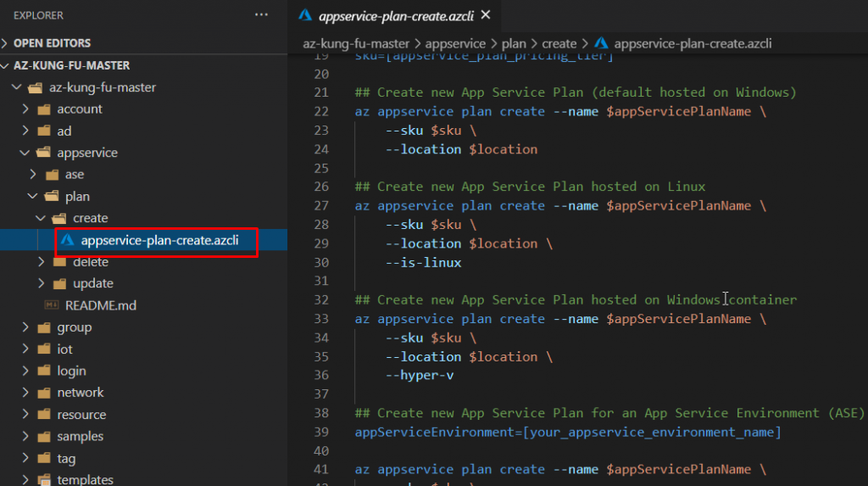
Task: Click the Azure icon beside appservice-plan-create.azcli in tree
Action: click(67, 240)
